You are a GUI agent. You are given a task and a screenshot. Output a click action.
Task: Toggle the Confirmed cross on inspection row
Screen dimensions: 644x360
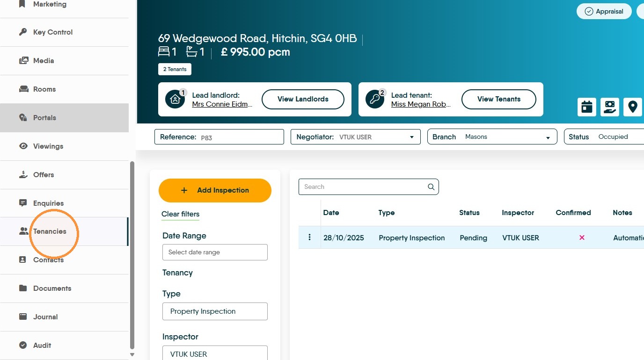point(582,238)
